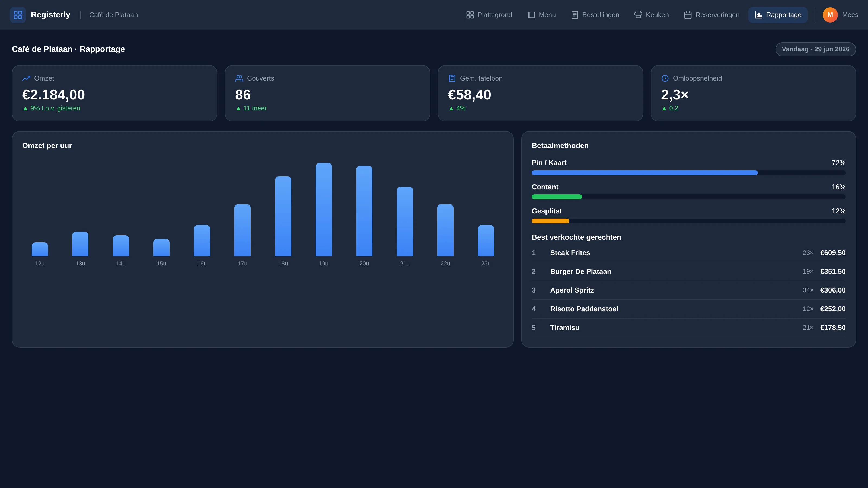Click the Registerly logo icon
The width and height of the screenshot is (868, 488).
point(18,15)
